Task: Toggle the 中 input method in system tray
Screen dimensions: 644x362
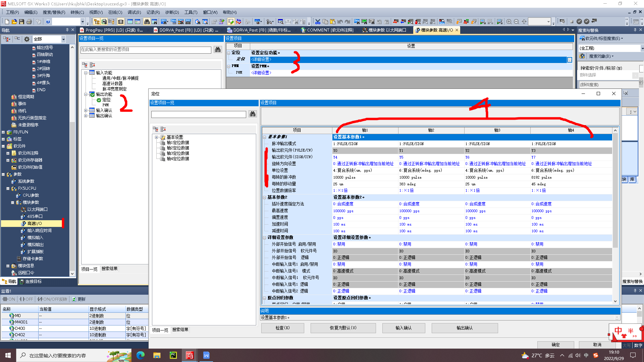Action: (586, 355)
